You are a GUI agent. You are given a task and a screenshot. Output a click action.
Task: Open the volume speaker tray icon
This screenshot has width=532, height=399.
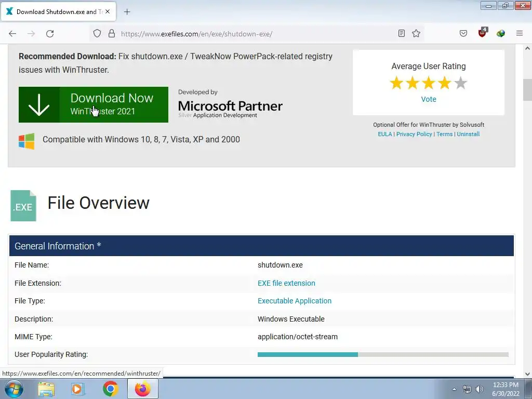(480, 389)
